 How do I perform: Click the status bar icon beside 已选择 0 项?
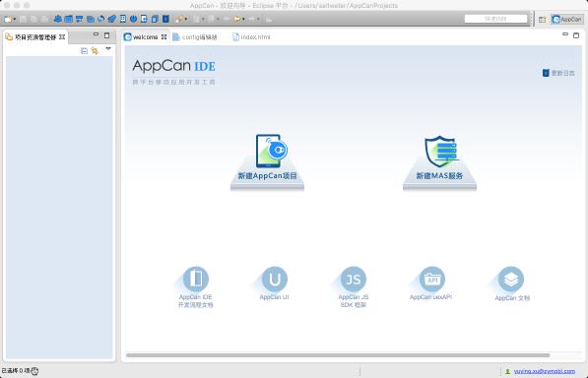click(x=34, y=371)
